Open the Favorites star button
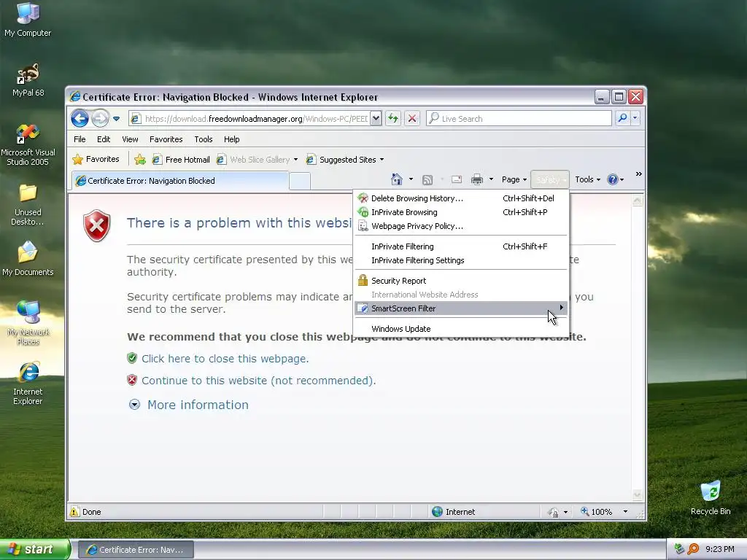Viewport: 747px width, 560px height. pos(96,160)
